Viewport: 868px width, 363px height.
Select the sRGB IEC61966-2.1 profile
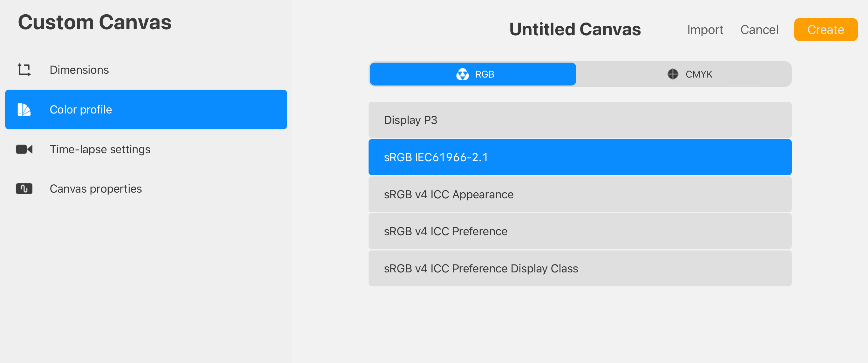[x=580, y=157]
